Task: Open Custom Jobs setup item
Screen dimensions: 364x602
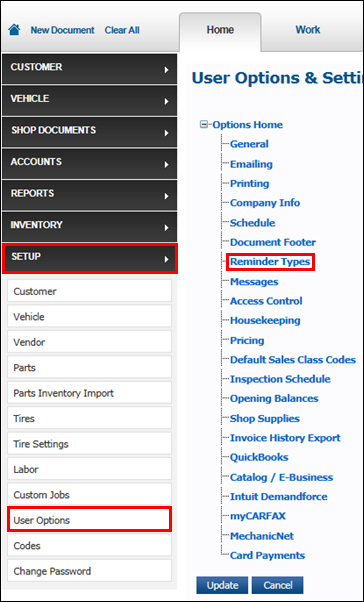Action: coord(89,494)
